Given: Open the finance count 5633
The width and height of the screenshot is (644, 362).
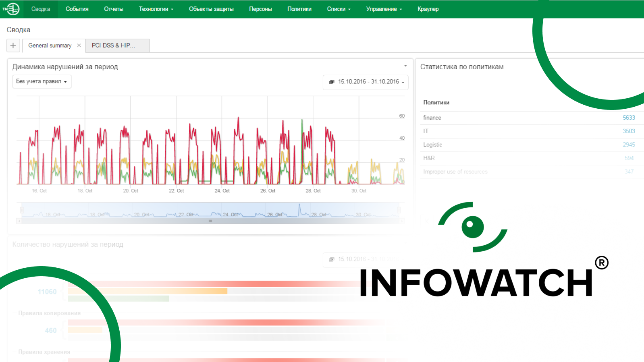Looking at the screenshot, I should pyautogui.click(x=629, y=118).
